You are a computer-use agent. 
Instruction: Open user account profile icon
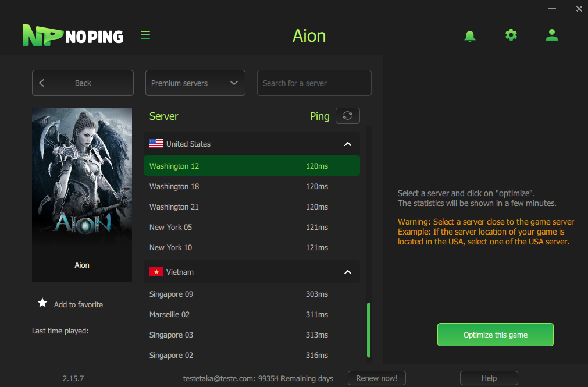[551, 35]
